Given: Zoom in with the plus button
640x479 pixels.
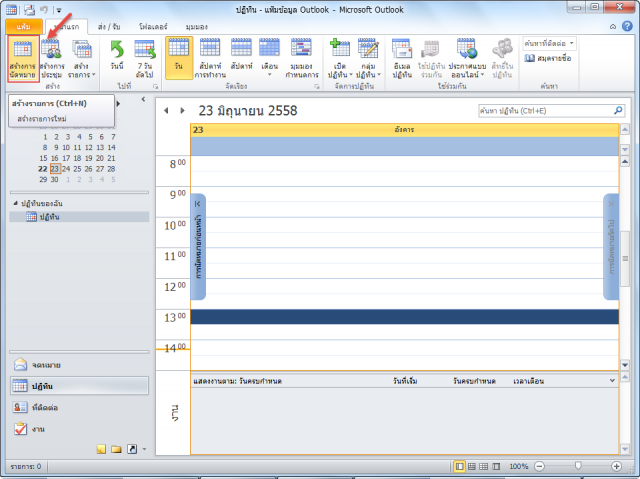Looking at the screenshot, I should click(616, 466).
